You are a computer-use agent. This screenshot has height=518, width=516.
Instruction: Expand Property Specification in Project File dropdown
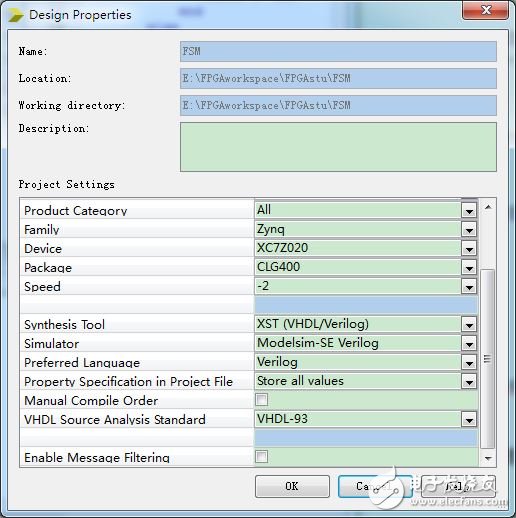click(469, 382)
